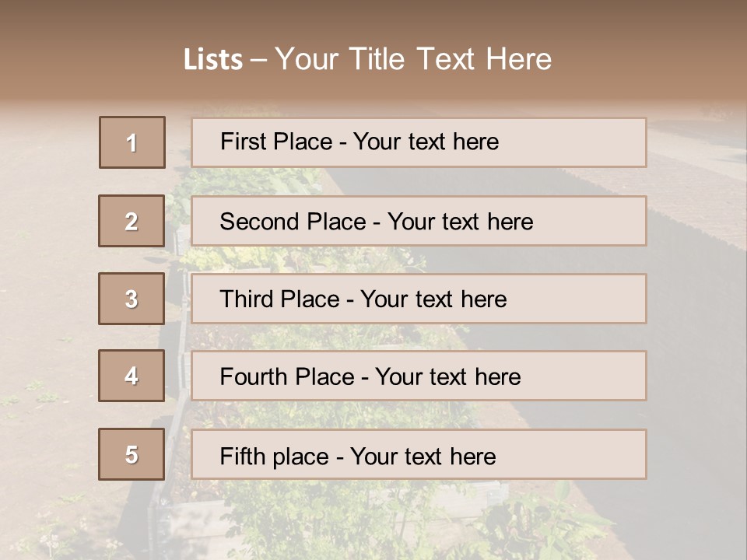Place cursor after First Place text here
Image resolution: width=747 pixels, height=560 pixels.
pos(500,142)
